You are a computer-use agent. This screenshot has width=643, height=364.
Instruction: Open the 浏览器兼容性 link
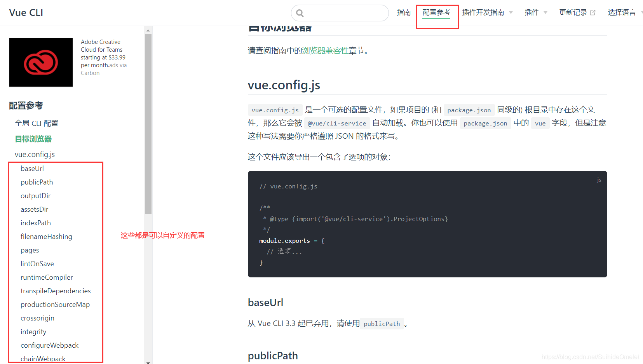pos(325,51)
